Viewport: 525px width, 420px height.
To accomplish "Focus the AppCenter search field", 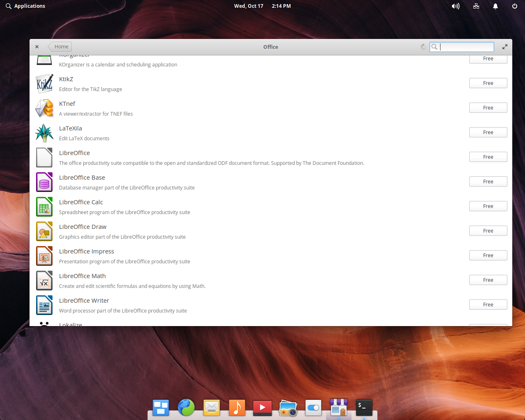I will [x=462, y=47].
